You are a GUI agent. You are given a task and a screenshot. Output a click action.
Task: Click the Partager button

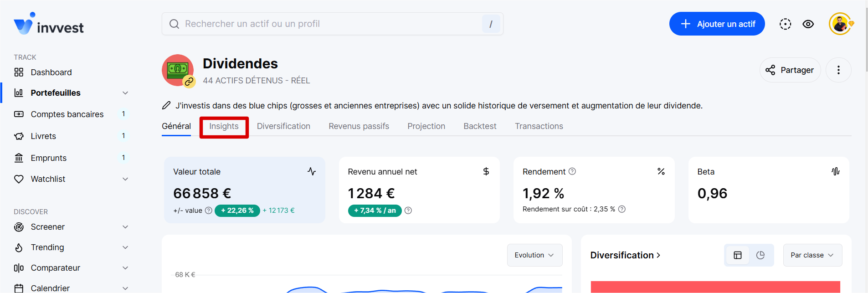[790, 70]
